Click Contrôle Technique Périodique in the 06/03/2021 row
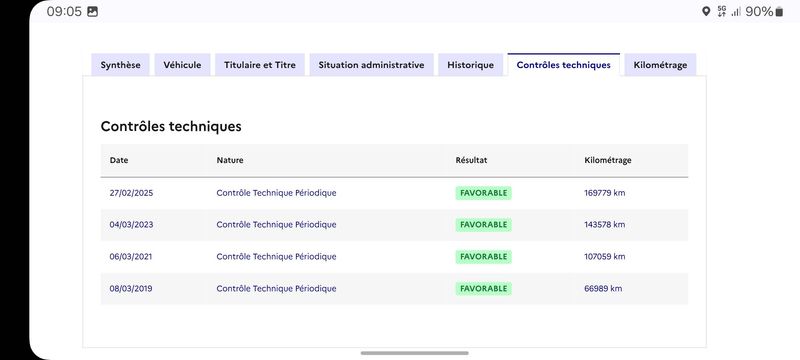The image size is (800, 360). tap(276, 256)
